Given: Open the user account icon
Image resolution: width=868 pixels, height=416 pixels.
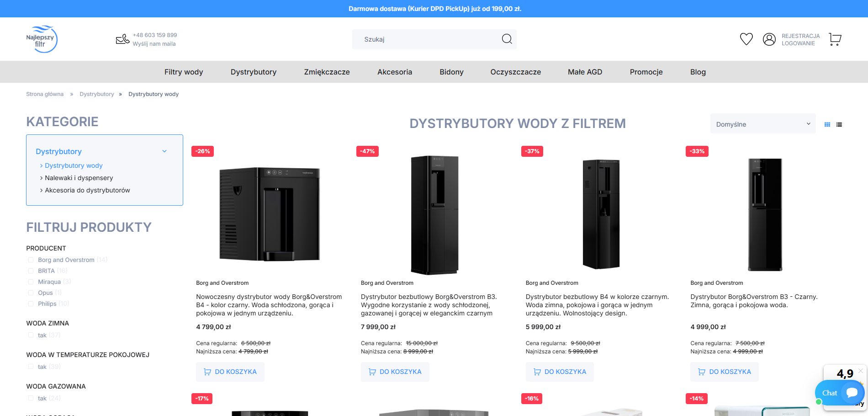Looking at the screenshot, I should click(x=769, y=39).
